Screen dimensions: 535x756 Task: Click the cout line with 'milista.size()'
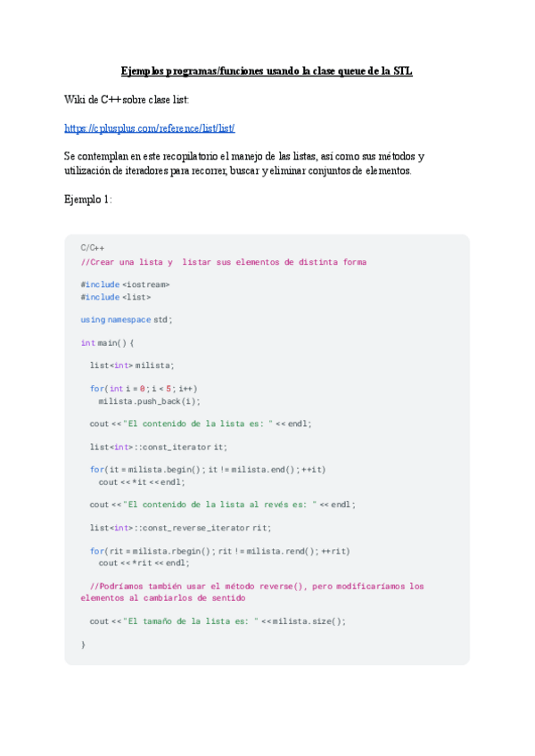coord(218,621)
